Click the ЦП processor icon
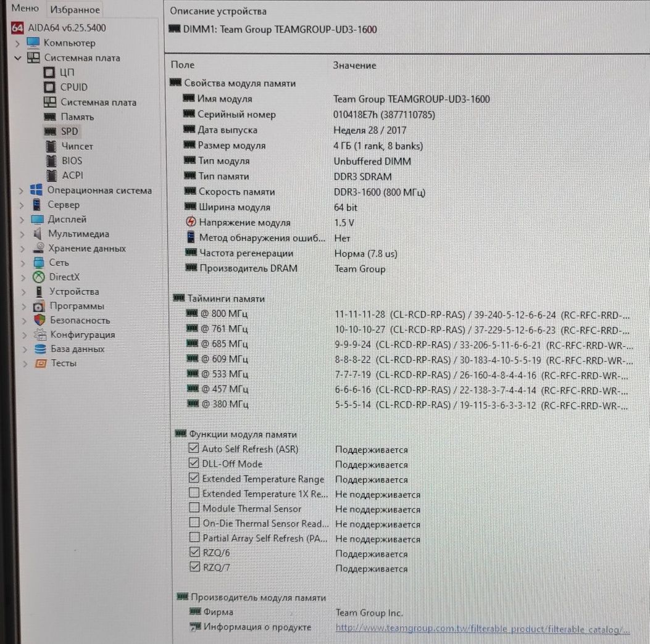 49,72
